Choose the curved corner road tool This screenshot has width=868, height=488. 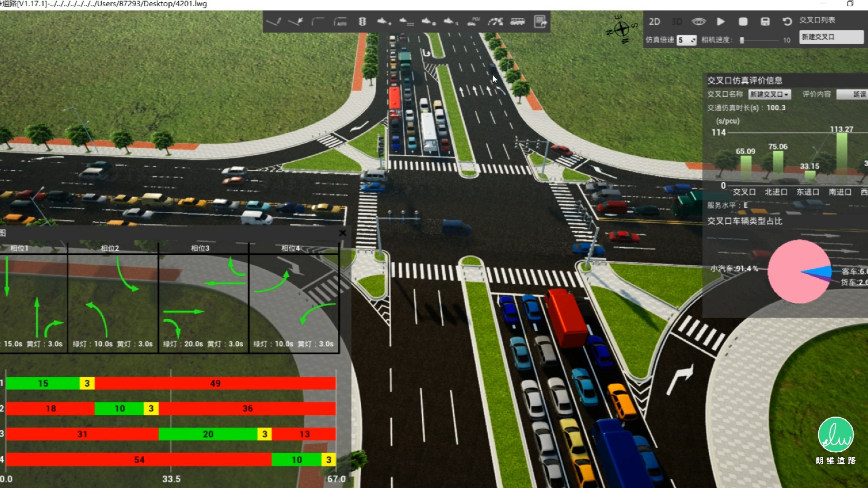point(318,21)
